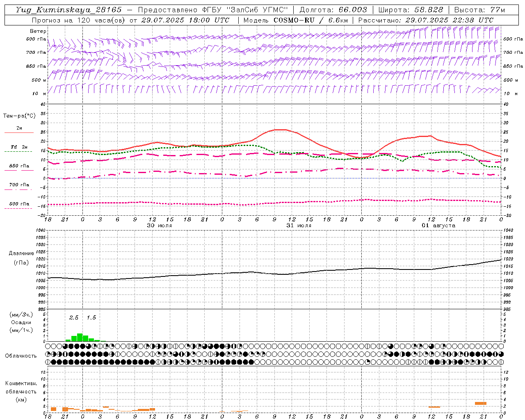The width and height of the screenshot is (525, 420).
Task: Click the Облачность cloud cover label
Action: pos(21,356)
